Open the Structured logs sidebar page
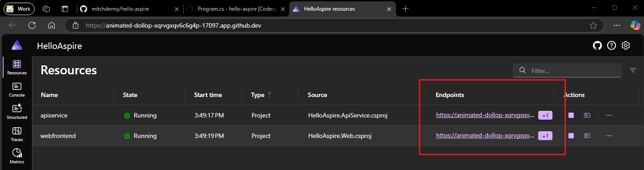The image size is (644, 170). [x=16, y=111]
